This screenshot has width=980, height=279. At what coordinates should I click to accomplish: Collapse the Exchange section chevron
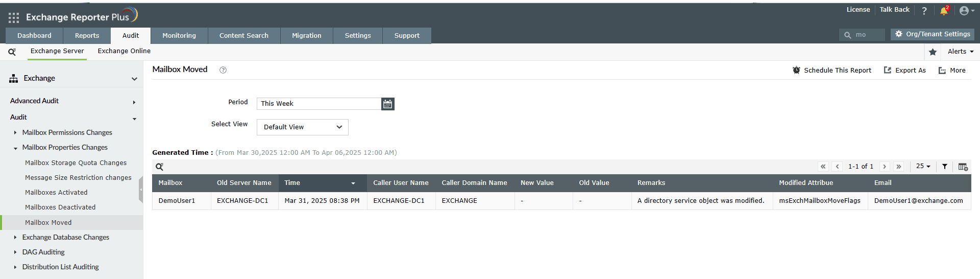[134, 79]
